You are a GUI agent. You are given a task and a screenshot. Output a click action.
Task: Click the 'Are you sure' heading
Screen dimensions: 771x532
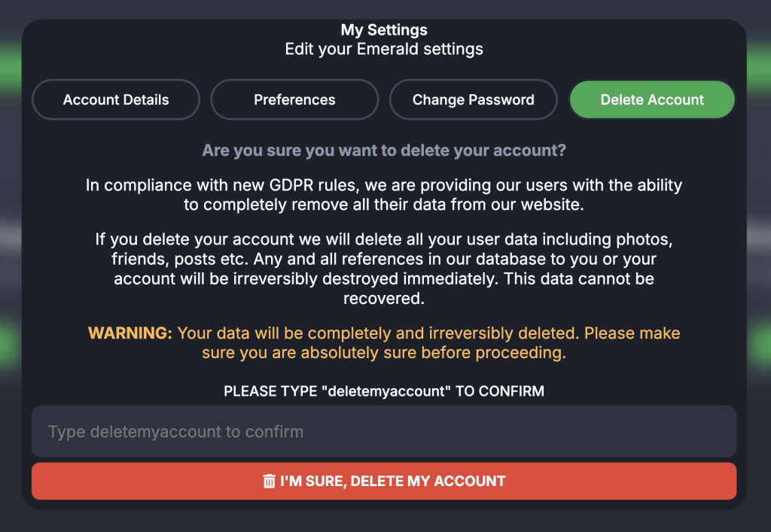[x=384, y=150]
